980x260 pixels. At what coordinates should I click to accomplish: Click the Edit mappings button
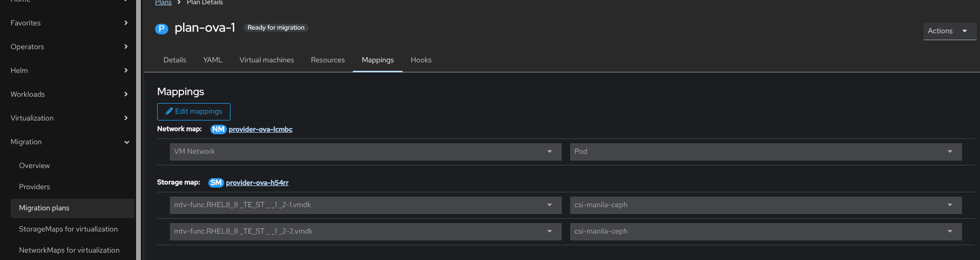pyautogui.click(x=194, y=112)
